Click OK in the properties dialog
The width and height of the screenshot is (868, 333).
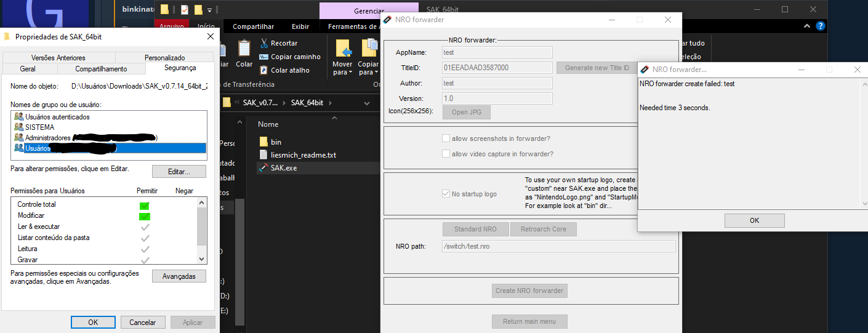coord(93,322)
